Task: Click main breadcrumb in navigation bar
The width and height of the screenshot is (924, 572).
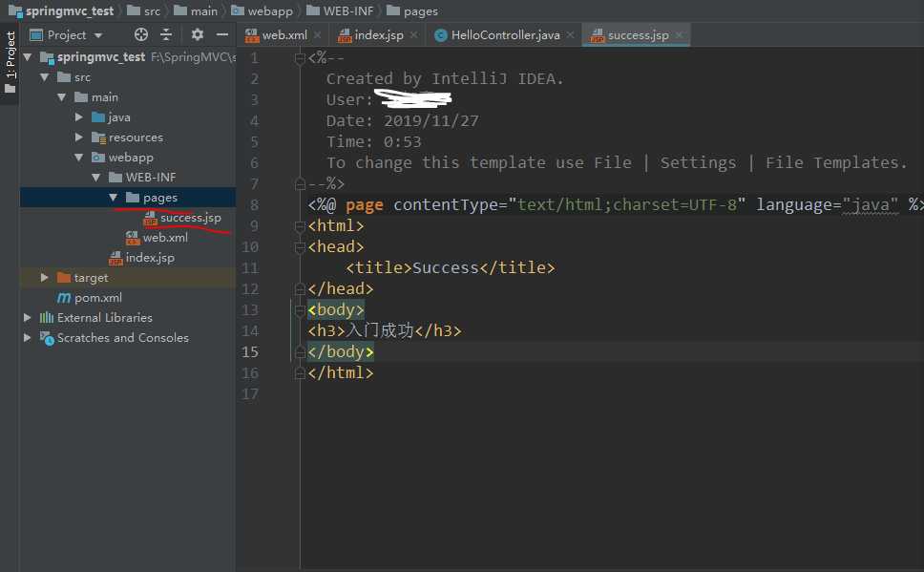Action: pos(196,11)
